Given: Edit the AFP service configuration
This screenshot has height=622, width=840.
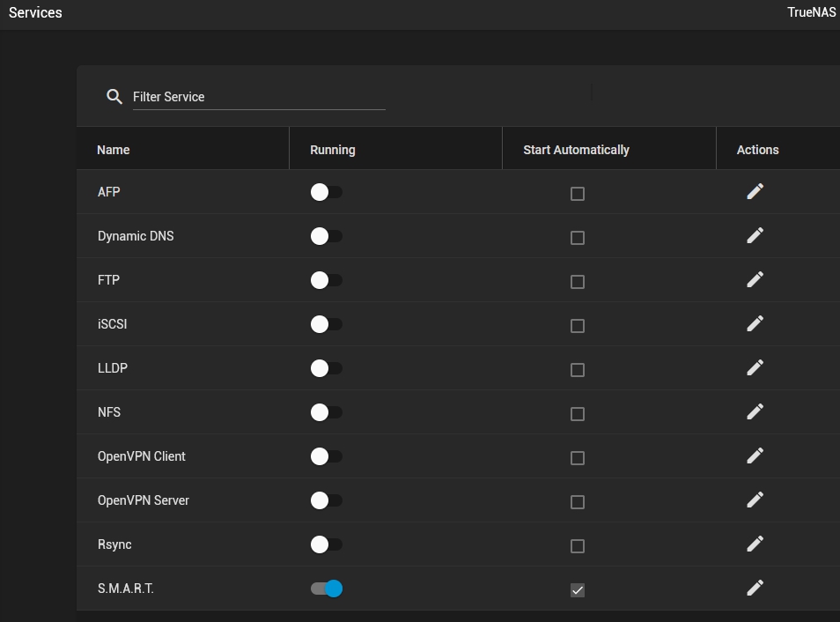Looking at the screenshot, I should click(755, 191).
